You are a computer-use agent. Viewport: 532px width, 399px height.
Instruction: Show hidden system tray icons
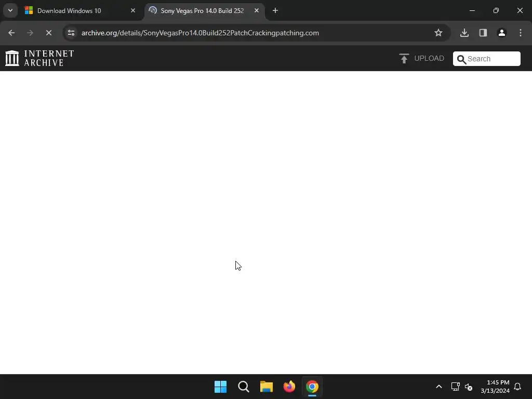coord(438,387)
